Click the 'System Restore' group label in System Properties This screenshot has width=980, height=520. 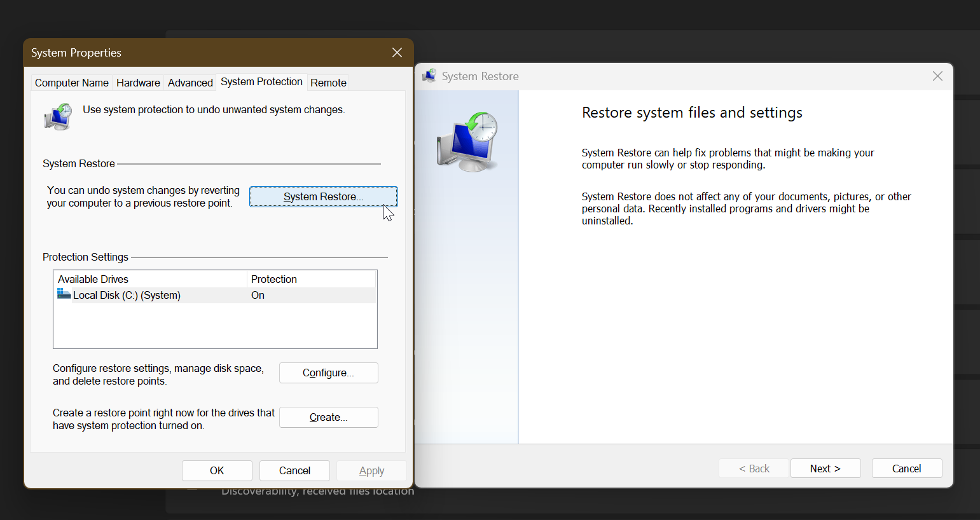[79, 163]
